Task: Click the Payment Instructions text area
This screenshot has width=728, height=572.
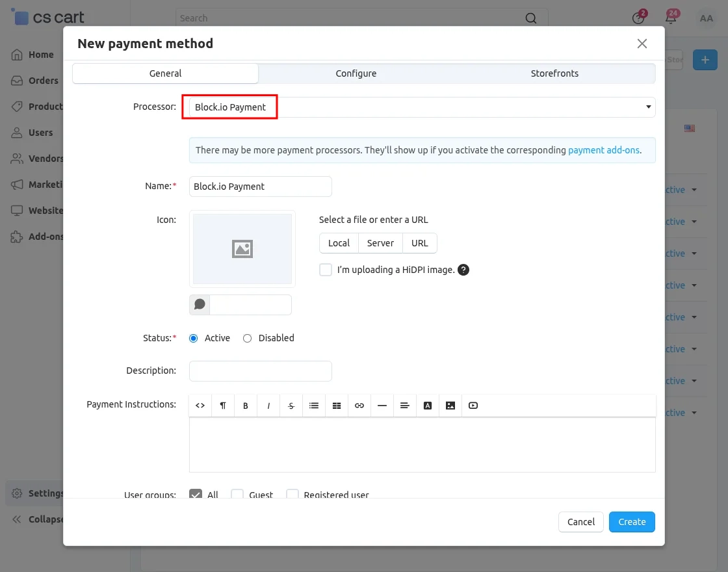Action: click(422, 445)
